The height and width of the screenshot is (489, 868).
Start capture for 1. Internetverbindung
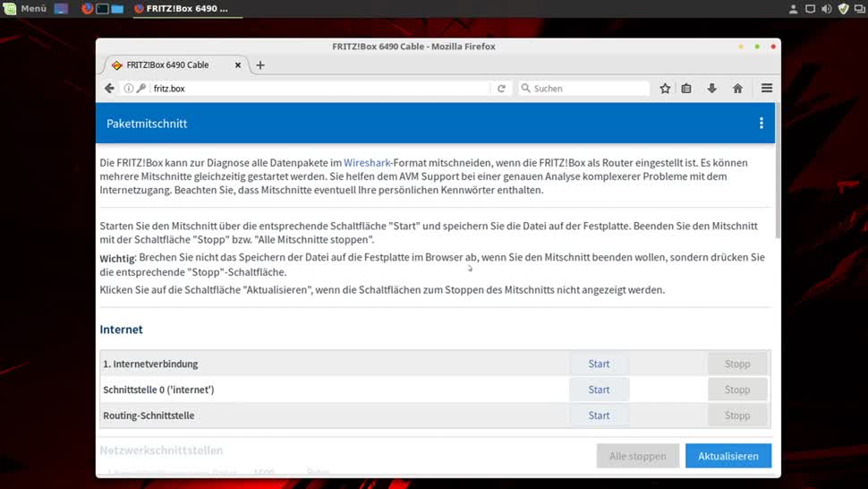click(599, 364)
